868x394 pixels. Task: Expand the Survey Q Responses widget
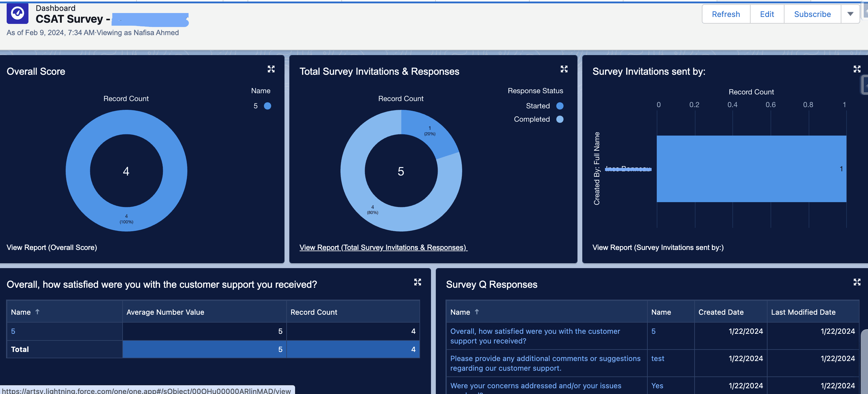click(856, 282)
